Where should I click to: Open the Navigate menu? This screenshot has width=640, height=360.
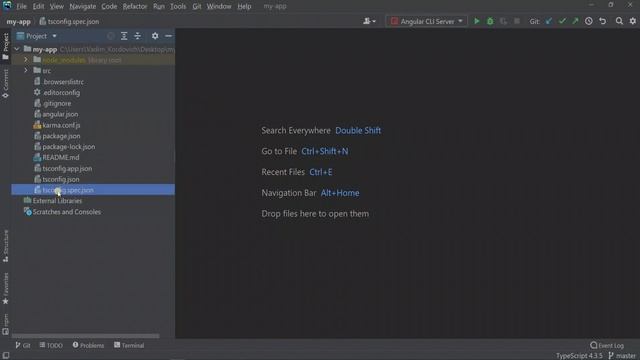pos(83,7)
